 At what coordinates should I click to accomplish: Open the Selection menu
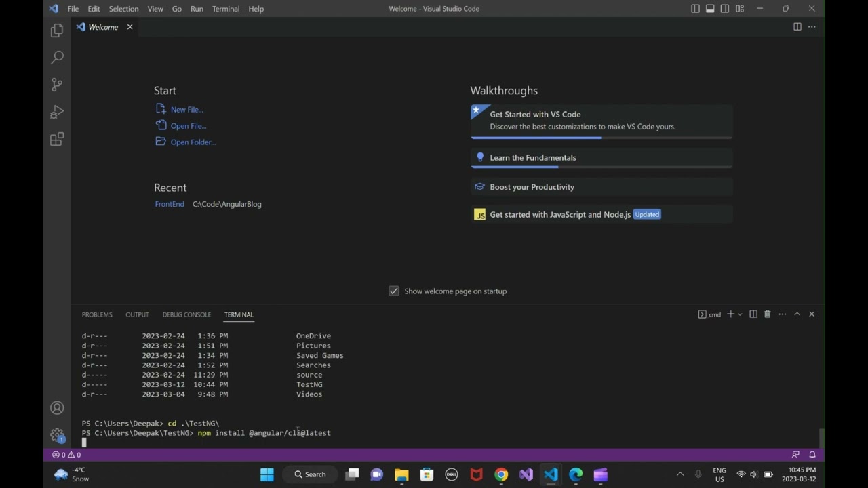pos(124,9)
